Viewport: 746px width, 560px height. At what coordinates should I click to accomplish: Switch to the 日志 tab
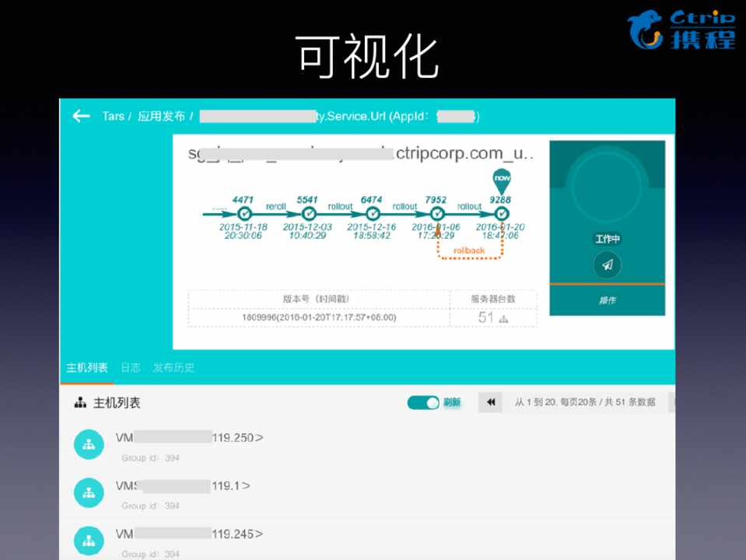click(131, 368)
